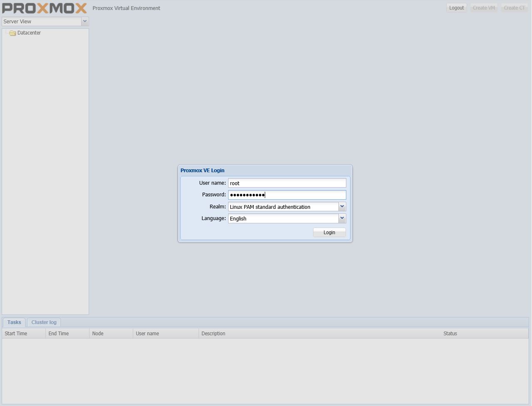
Task: Expand the Language dropdown arrow
Action: click(342, 218)
